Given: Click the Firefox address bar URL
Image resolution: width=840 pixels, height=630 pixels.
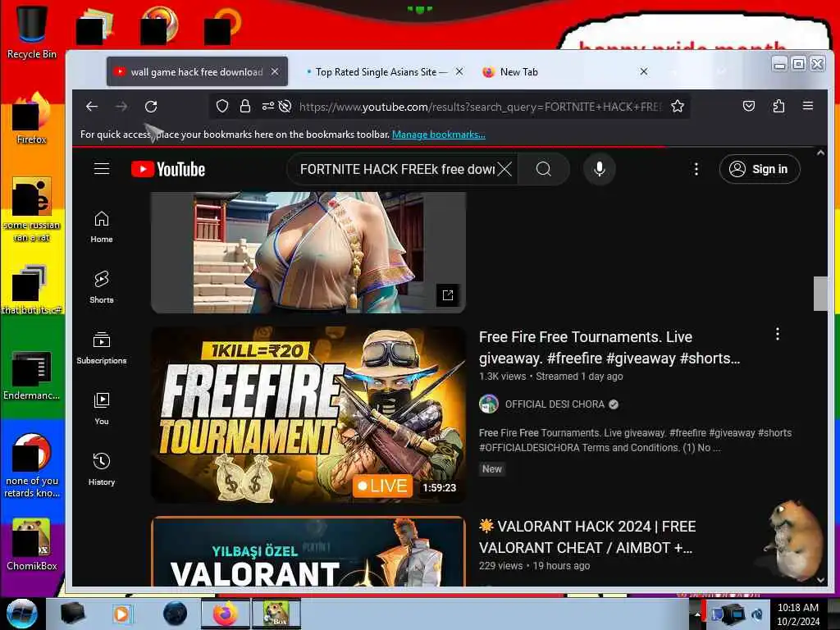Looking at the screenshot, I should (480, 107).
